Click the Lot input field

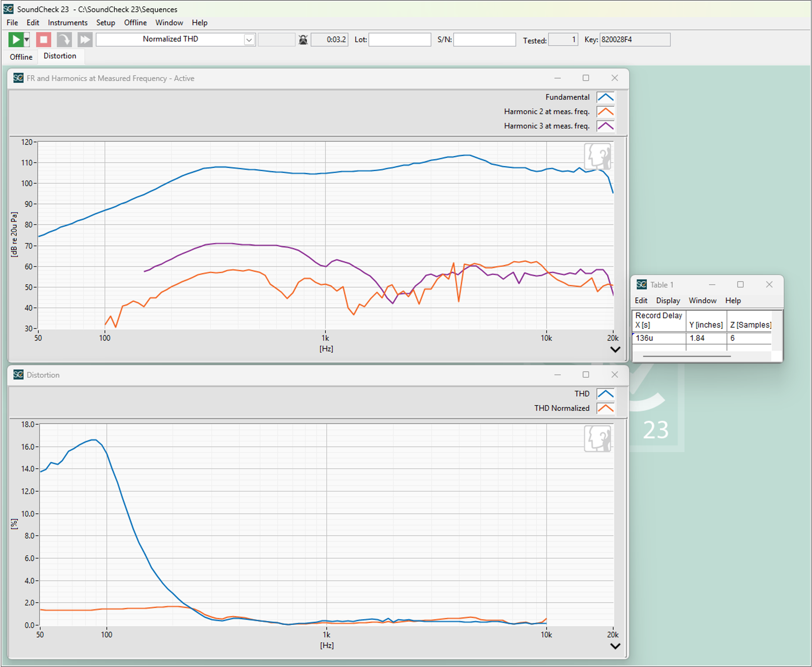[400, 40]
